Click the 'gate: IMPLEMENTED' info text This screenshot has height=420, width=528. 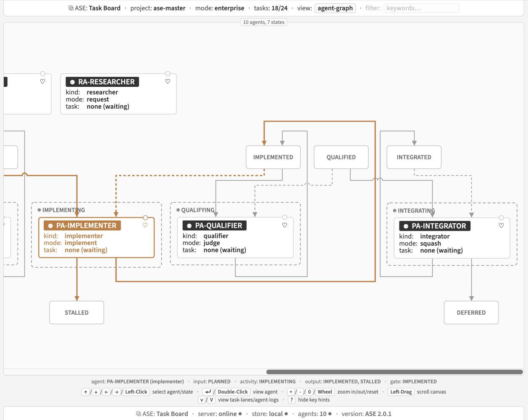(x=413, y=381)
